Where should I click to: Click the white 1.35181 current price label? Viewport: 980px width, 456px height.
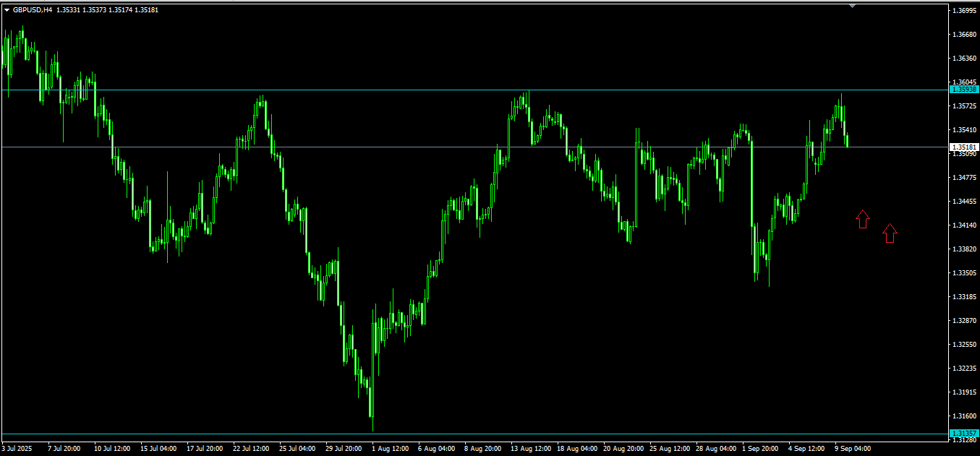point(964,147)
